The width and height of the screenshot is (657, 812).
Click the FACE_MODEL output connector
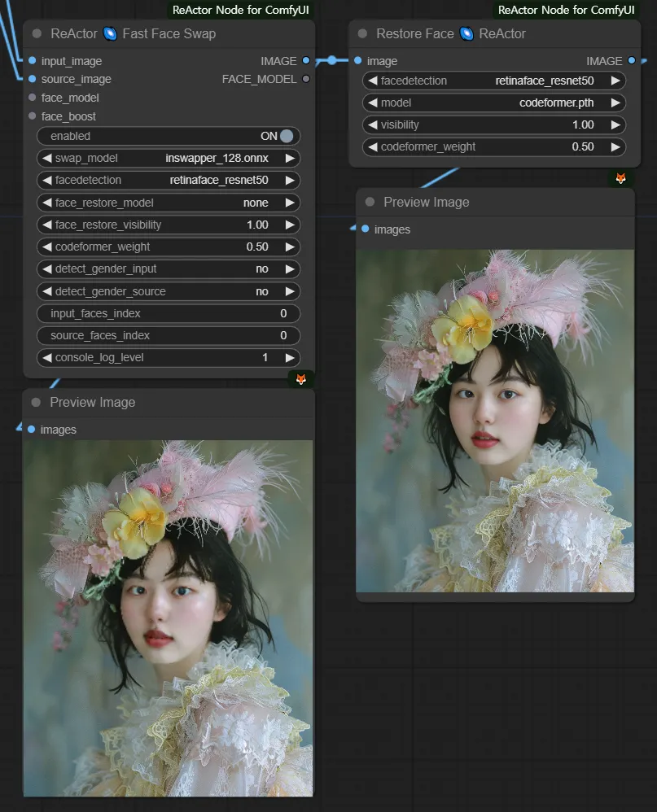305,79
